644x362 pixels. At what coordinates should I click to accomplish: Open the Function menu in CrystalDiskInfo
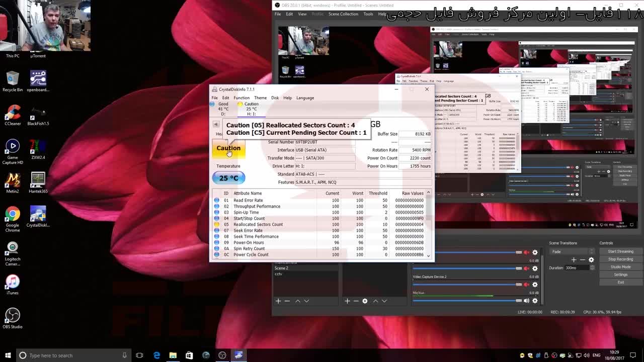(241, 98)
